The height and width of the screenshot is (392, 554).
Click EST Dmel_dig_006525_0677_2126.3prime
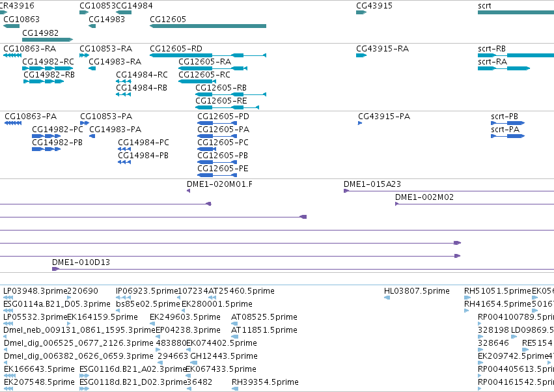5,350
